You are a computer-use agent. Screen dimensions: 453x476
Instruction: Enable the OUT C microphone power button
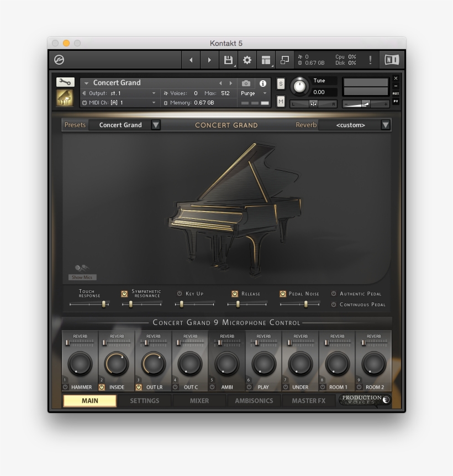point(175,387)
